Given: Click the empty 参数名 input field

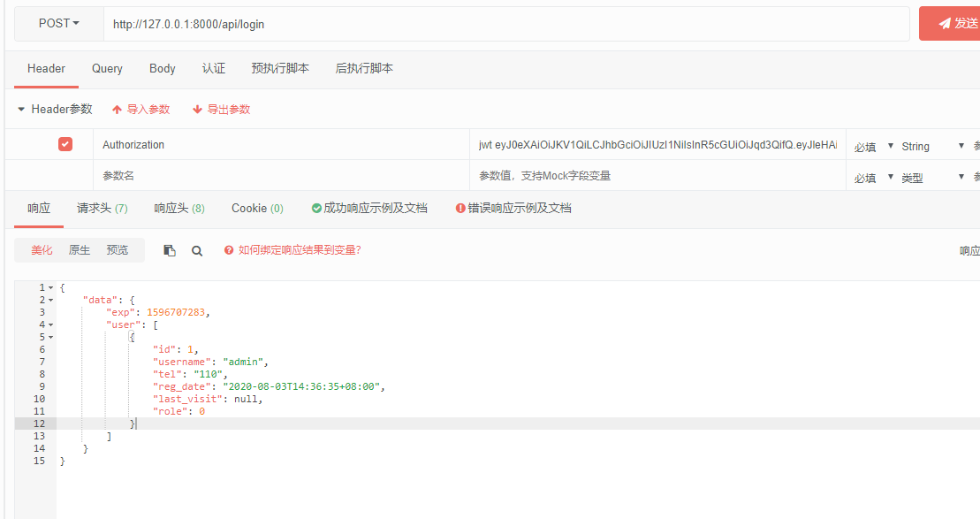Looking at the screenshot, I should click(x=280, y=176).
